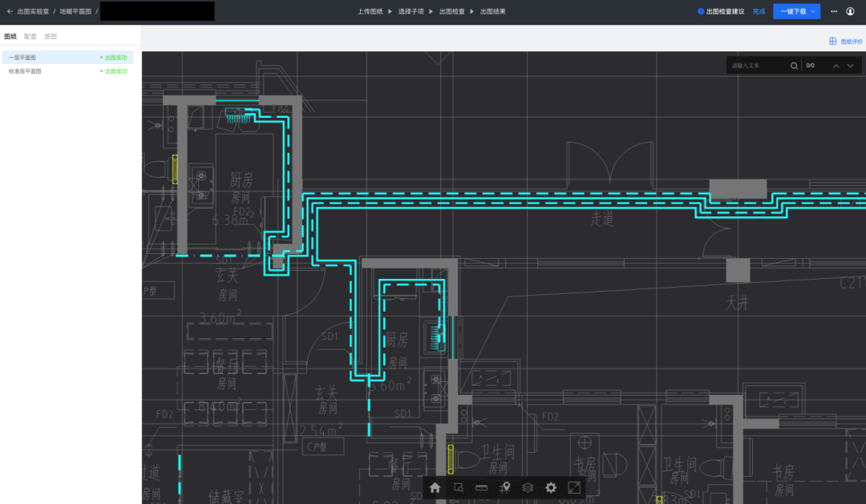This screenshot has height=504, width=866.
Task: Click the 出图实验室 breadcrumb
Action: [x=33, y=11]
